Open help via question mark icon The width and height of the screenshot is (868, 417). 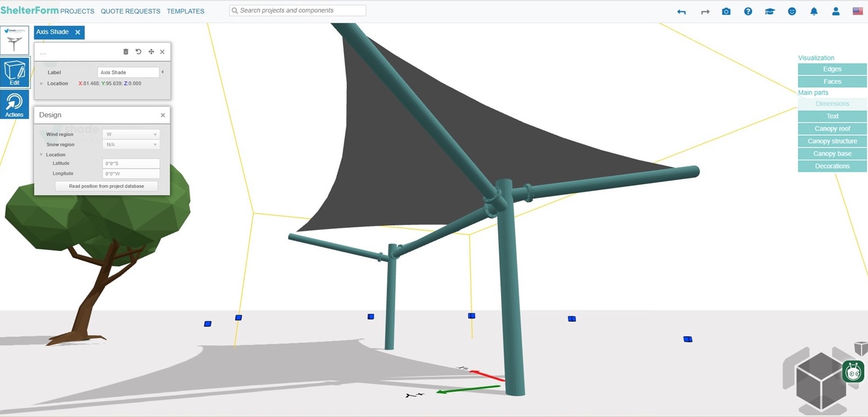tap(748, 12)
